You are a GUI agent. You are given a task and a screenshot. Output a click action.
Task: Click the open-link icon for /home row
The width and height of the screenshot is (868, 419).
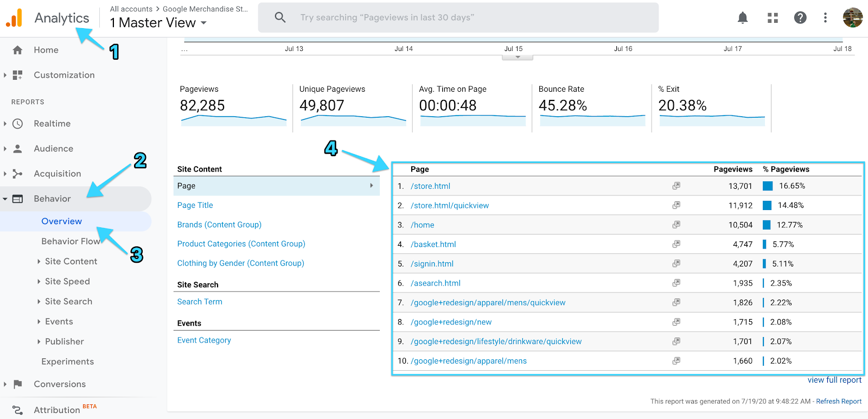(x=676, y=225)
